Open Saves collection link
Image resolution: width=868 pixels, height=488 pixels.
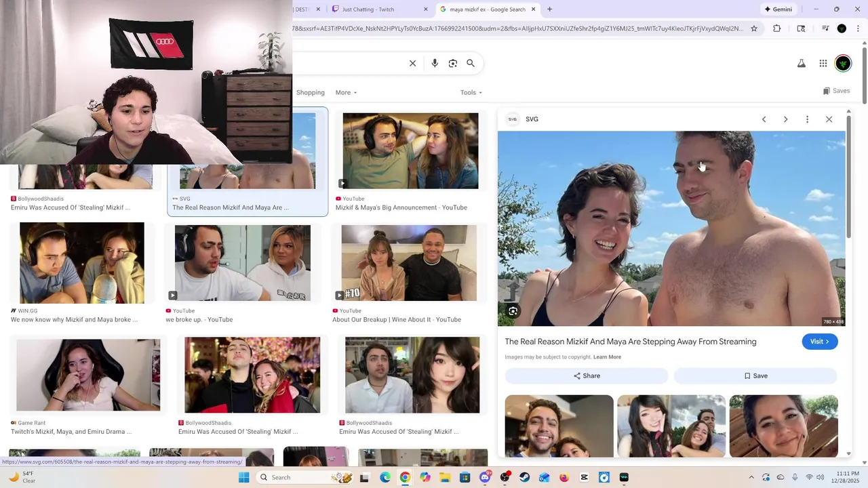(836, 91)
